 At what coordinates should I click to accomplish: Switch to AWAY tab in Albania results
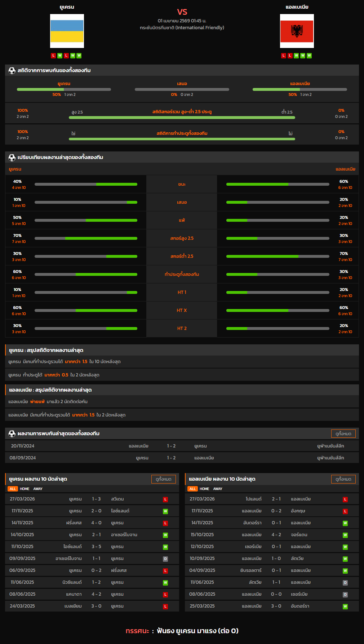pyautogui.click(x=218, y=489)
